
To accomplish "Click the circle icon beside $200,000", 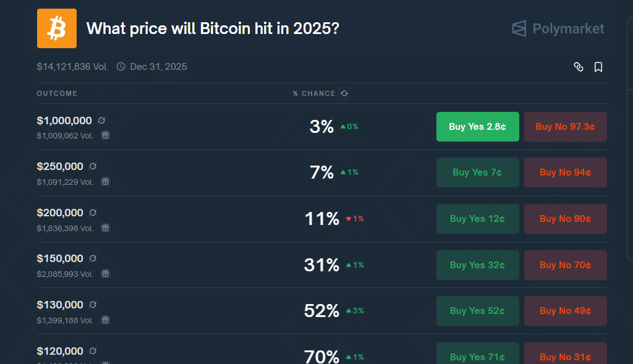I will (93, 212).
